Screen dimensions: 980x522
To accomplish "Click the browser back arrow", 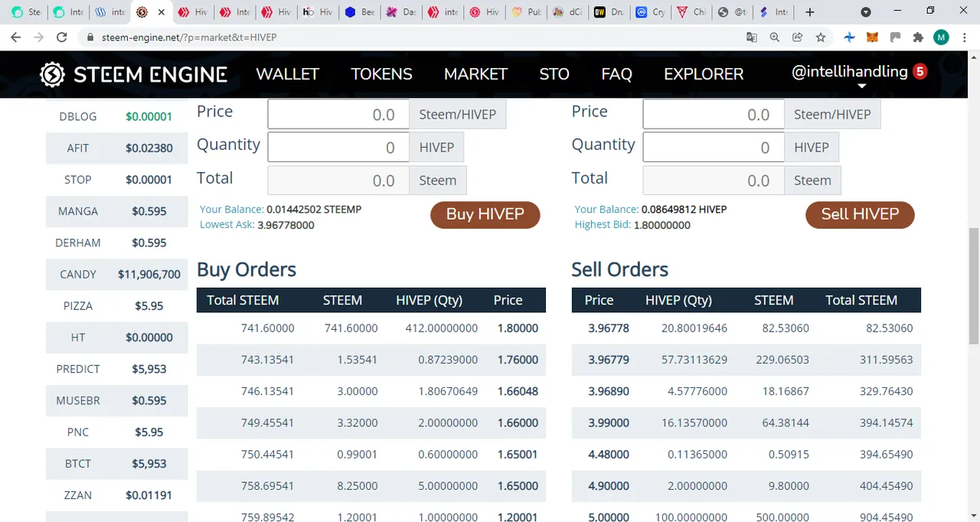I will (x=17, y=37).
